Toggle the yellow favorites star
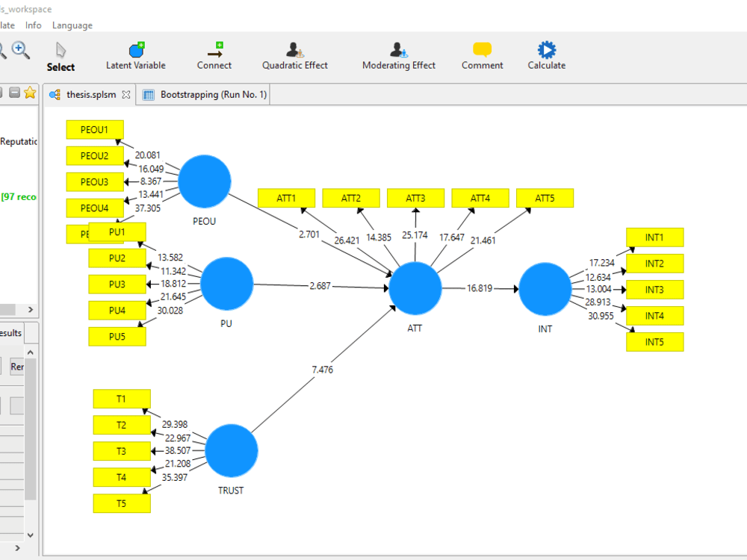The width and height of the screenshot is (747, 560). tap(29, 93)
